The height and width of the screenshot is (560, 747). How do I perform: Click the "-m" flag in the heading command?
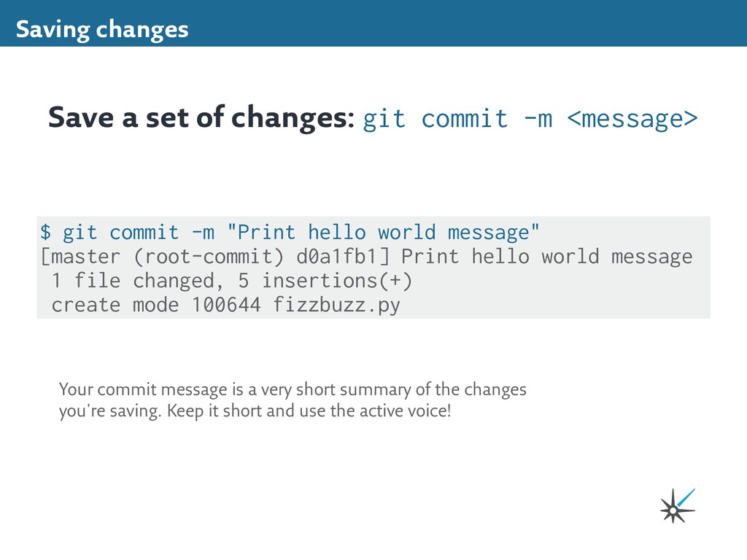tap(538, 118)
